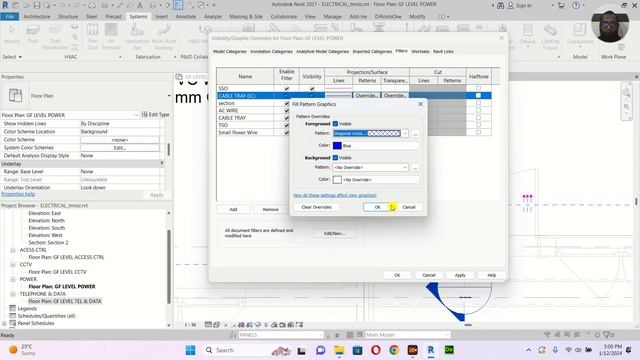Toggle Halftone checkbox for CABLE TRAY (LC) row

coord(478,96)
